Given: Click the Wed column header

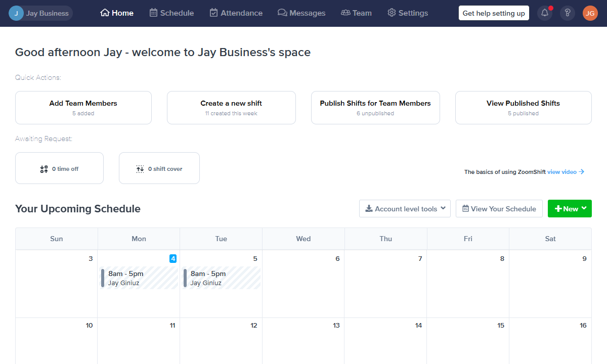Looking at the screenshot, I should [303, 239].
